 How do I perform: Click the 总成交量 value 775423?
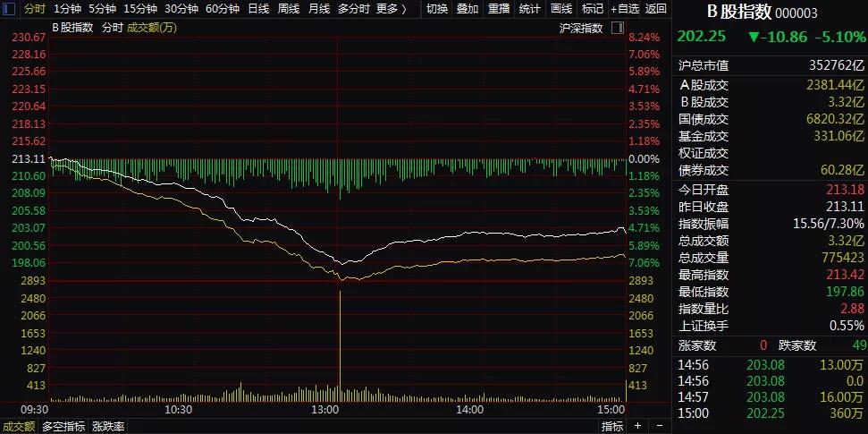tap(841, 258)
